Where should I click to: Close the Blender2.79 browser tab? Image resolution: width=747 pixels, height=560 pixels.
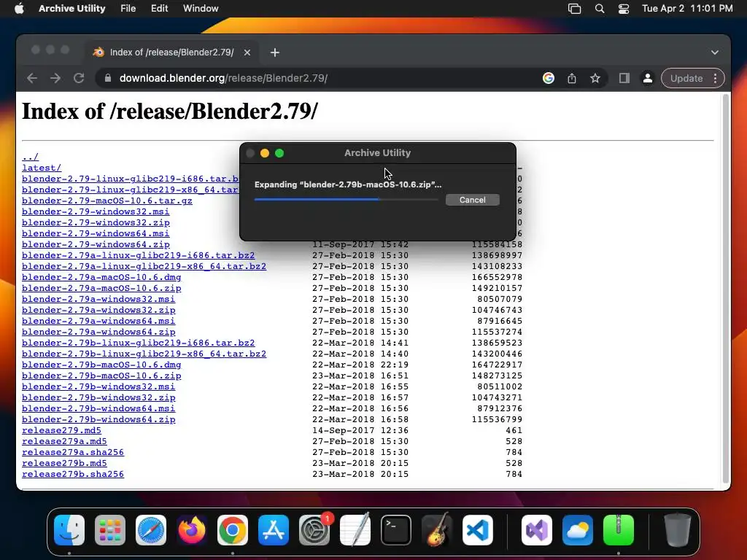pos(247,52)
